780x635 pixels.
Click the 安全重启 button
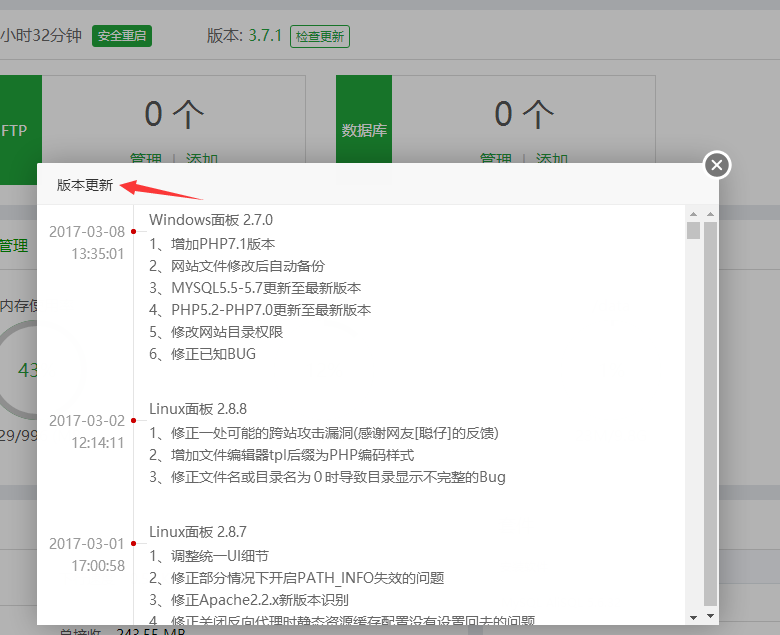[122, 36]
